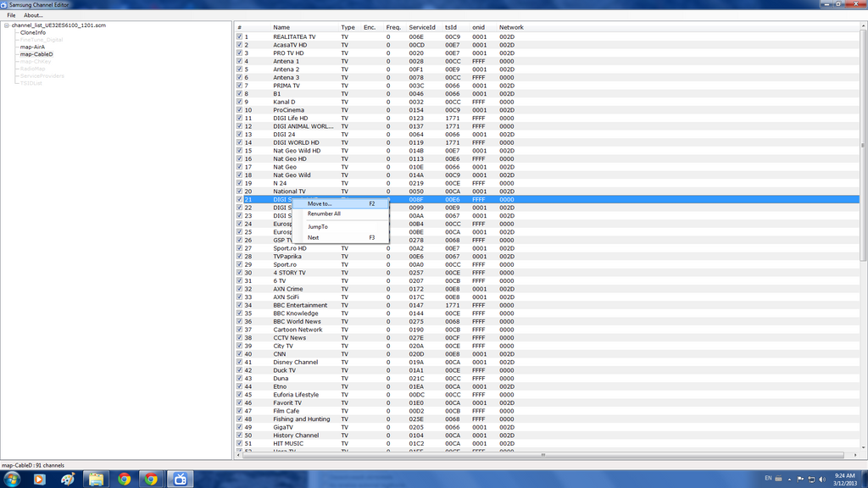Open the Windows Start menu

click(11, 480)
